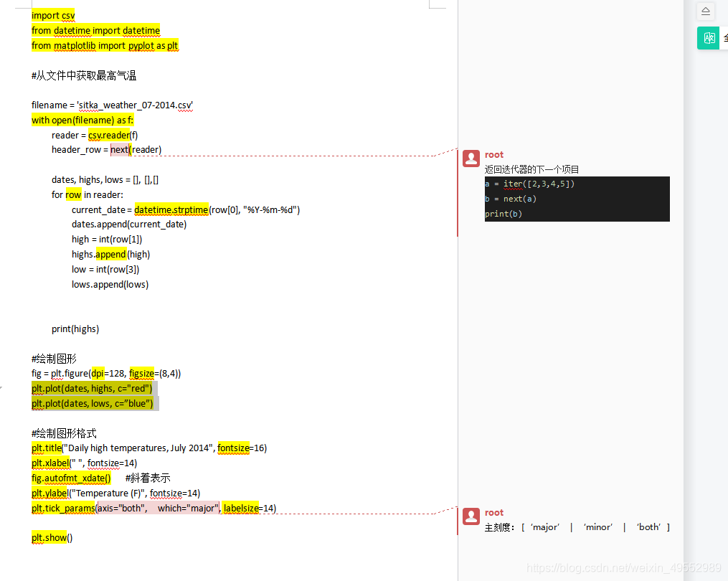Click highlighted 'datetime.strptime' text
This screenshot has width=728, height=581.
point(171,210)
